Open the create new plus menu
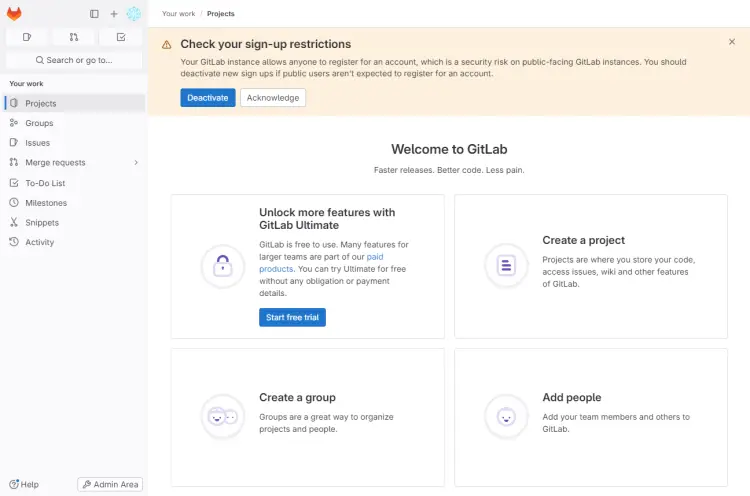 (114, 14)
